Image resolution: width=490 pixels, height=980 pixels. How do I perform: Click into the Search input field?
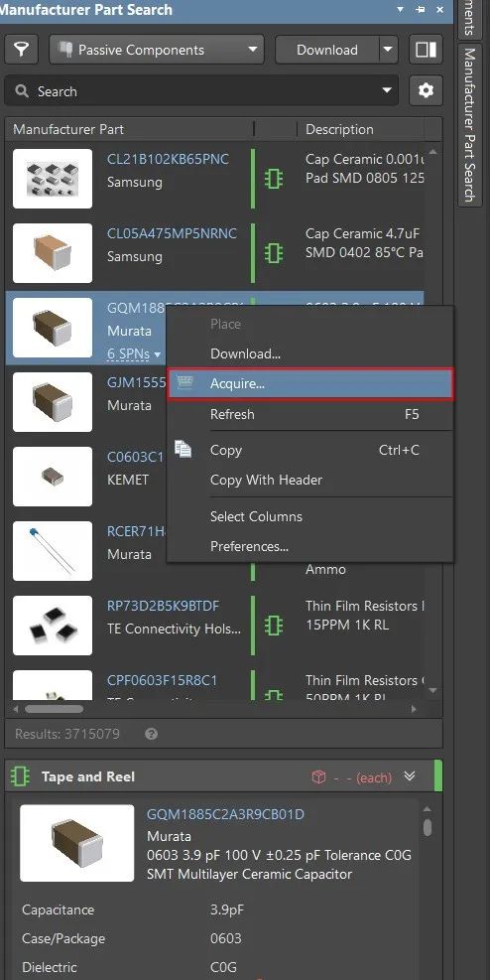tap(201, 91)
